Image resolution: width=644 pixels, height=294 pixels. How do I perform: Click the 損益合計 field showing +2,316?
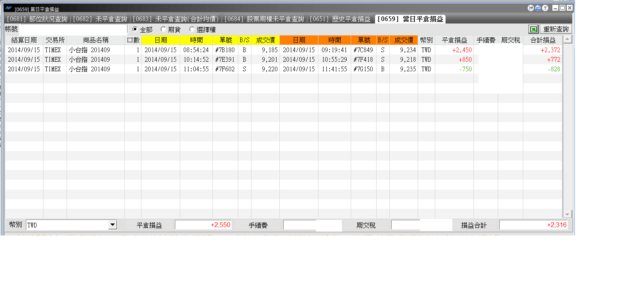coord(534,225)
